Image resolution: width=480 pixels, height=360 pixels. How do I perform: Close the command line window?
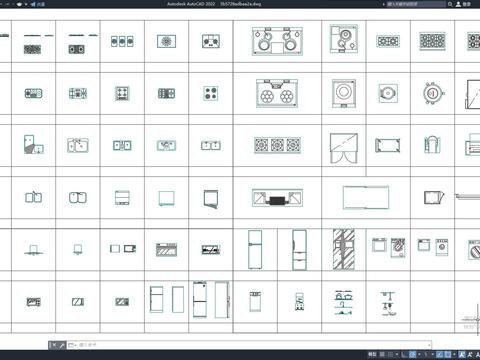tap(53, 345)
